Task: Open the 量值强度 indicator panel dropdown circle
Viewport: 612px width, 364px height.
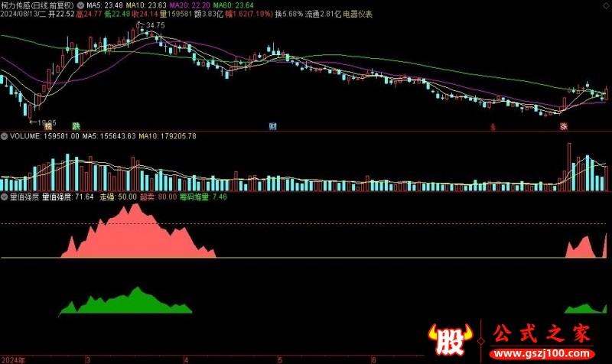Action: [5, 197]
